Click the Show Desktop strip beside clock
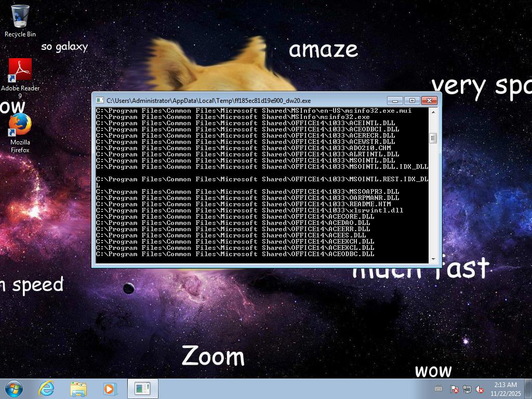The height and width of the screenshot is (399, 532). click(528, 389)
